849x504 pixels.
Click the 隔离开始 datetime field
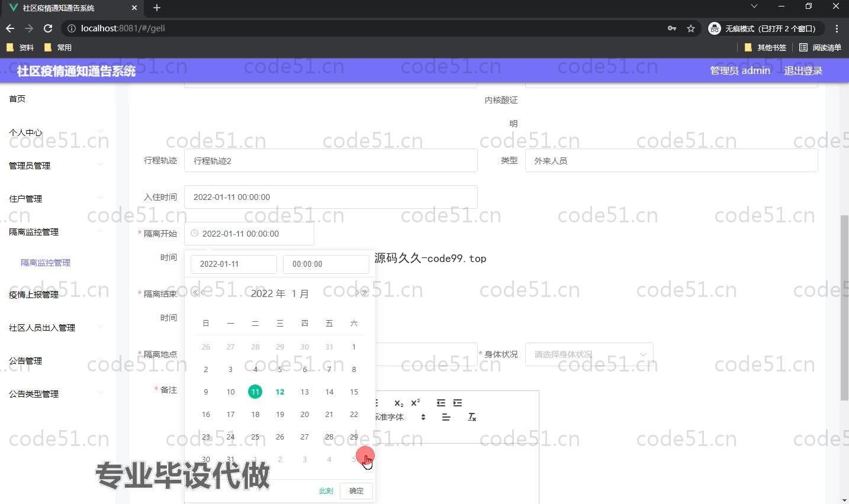249,234
